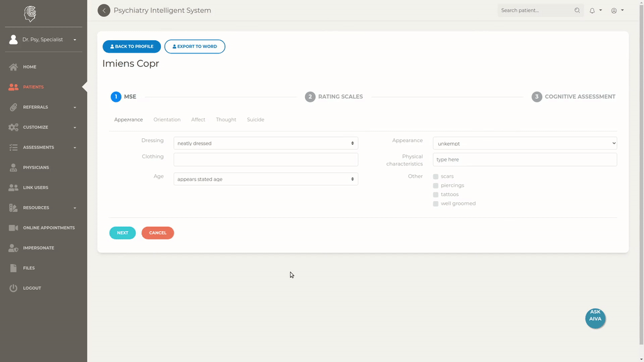Image resolution: width=644 pixels, height=362 pixels.
Task: Open Files from the sidebar icon
Action: 13,268
